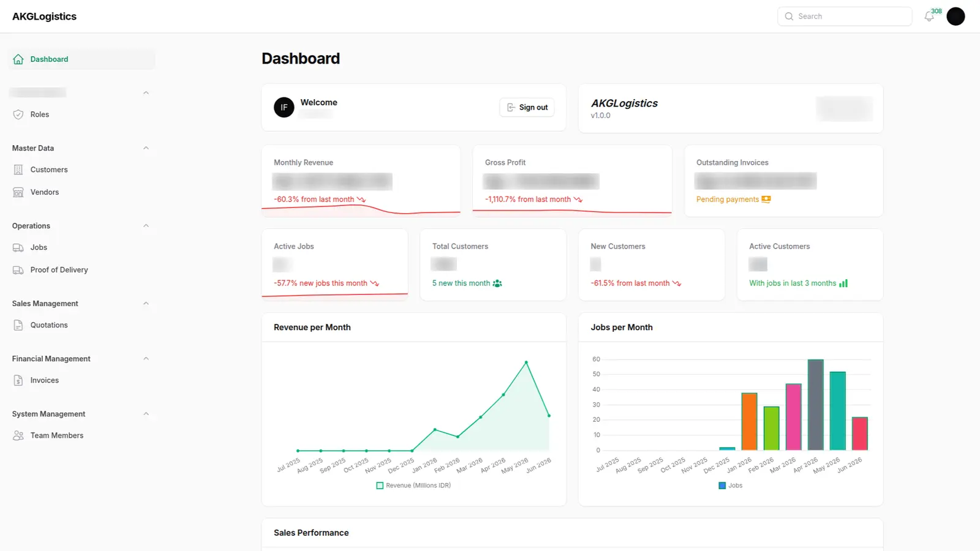This screenshot has height=551, width=980.
Task: Click the Pending payments text
Action: pyautogui.click(x=728, y=200)
